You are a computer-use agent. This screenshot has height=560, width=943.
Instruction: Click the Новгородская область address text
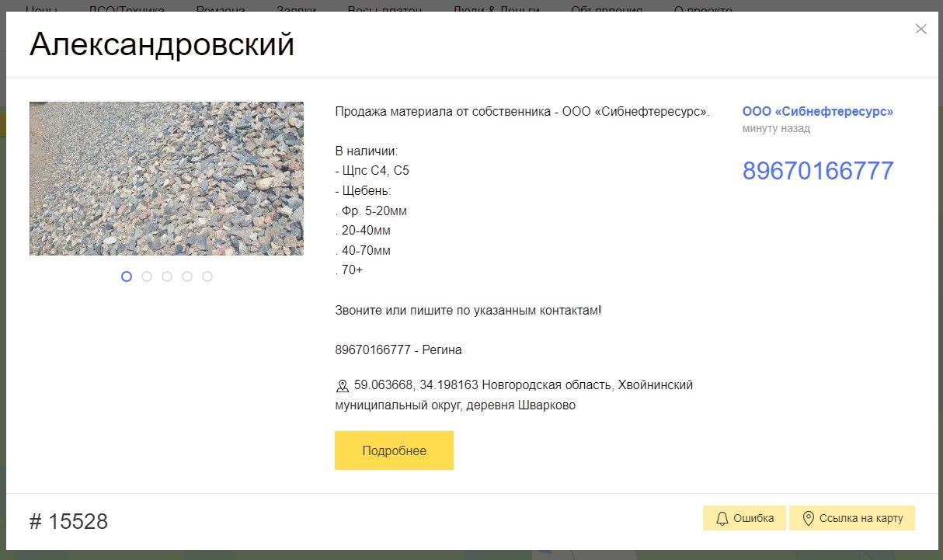tap(548, 385)
